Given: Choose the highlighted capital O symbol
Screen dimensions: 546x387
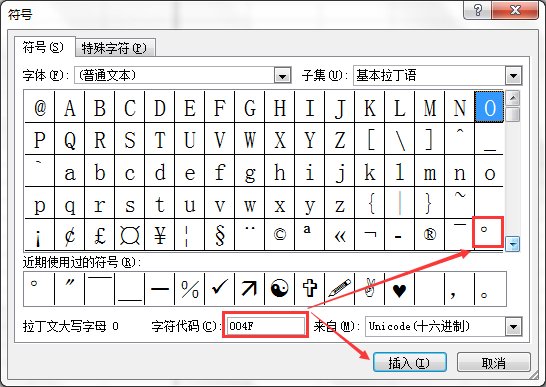Looking at the screenshot, I should click(489, 107).
